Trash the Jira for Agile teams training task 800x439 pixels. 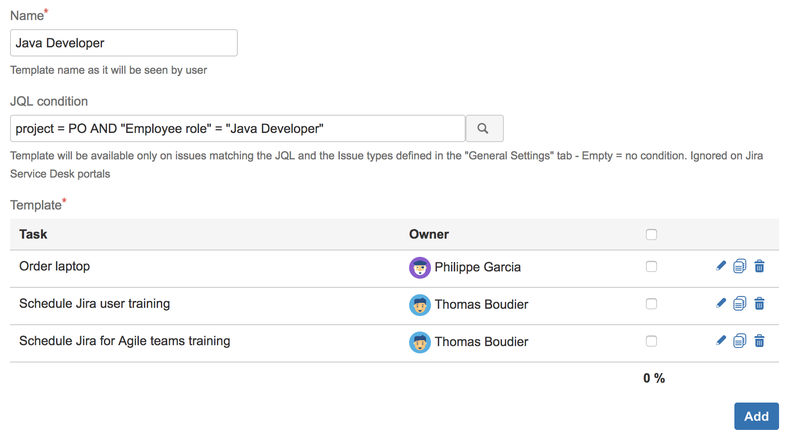click(x=759, y=340)
